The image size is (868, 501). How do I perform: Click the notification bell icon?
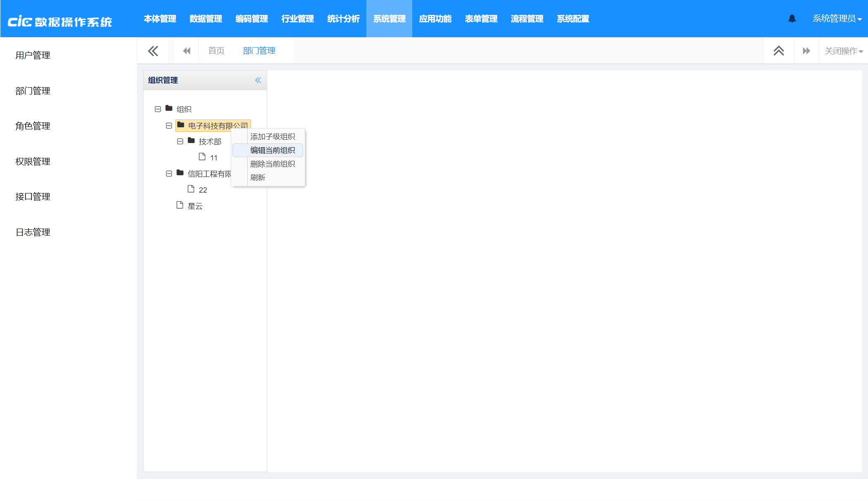(x=791, y=19)
